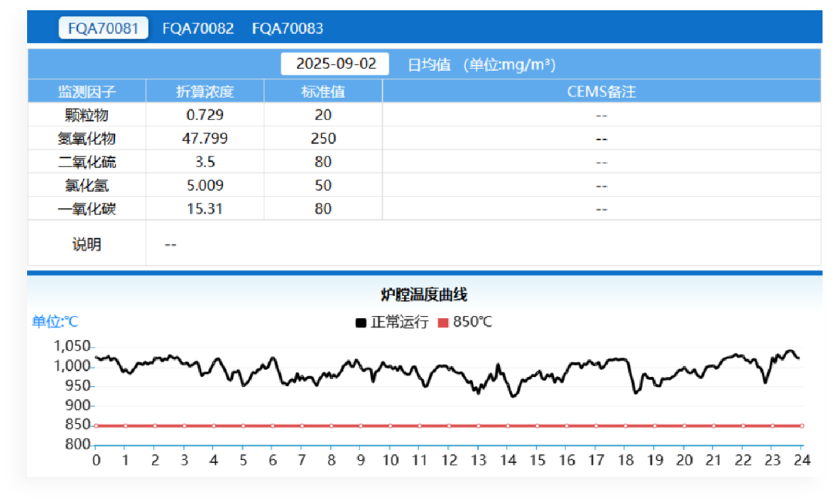This screenshot has height=504, width=833.
Task: Click the black curve dip near hour 14
Action: coord(511,395)
